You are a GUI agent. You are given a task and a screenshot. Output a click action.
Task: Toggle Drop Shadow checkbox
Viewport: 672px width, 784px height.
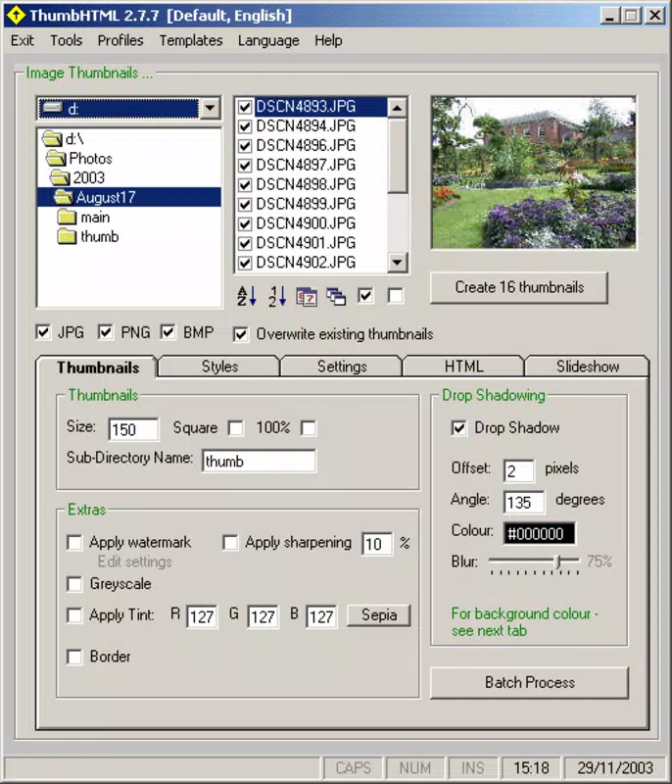[458, 428]
